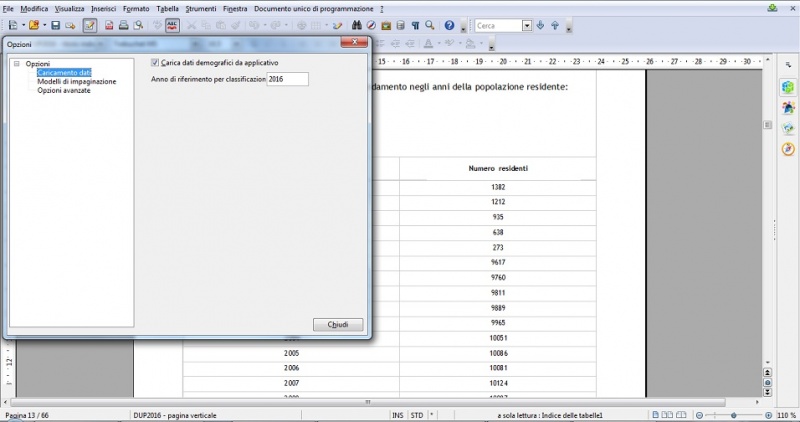Toggle the Edit mode toolbar icon
800x422 pixels.
point(90,25)
